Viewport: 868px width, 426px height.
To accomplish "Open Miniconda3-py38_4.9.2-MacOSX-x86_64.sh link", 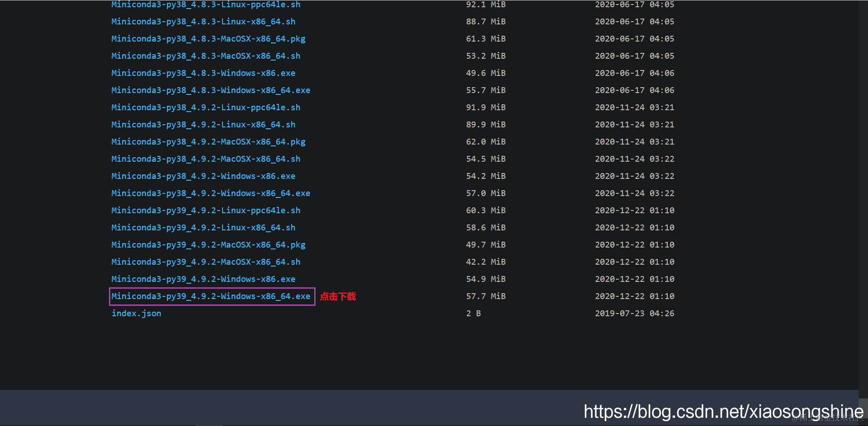I will [x=206, y=159].
